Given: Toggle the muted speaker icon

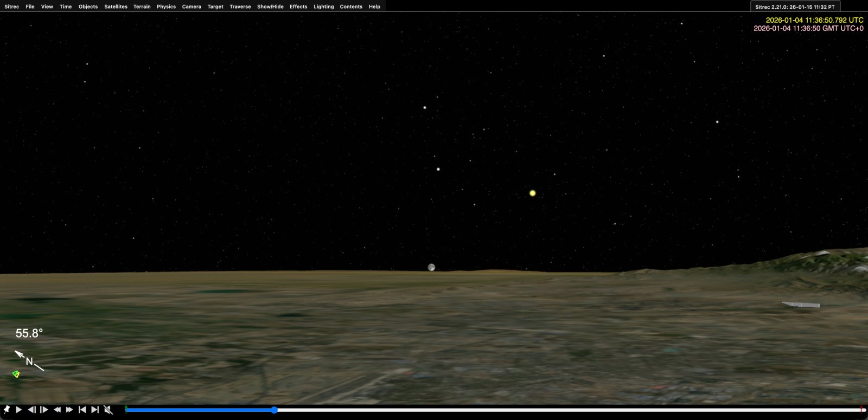Looking at the screenshot, I should tap(108, 410).
